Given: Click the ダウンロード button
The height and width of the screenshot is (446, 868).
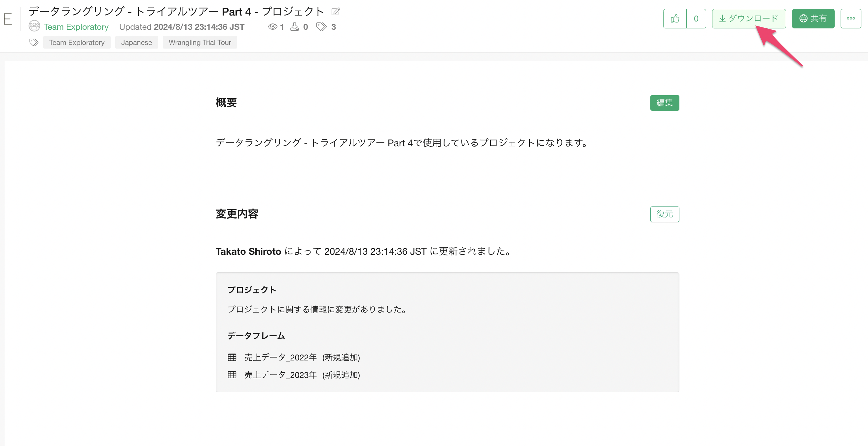Looking at the screenshot, I should 749,19.
